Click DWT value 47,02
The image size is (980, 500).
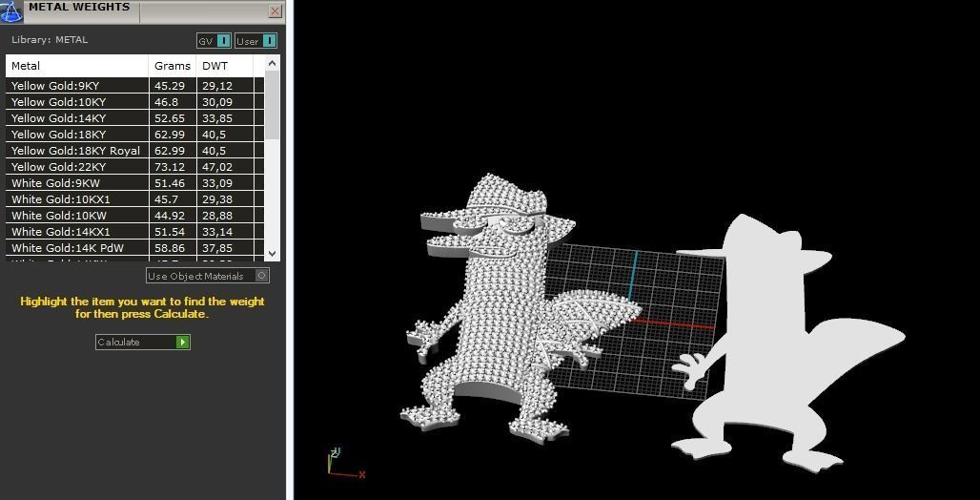click(x=216, y=167)
